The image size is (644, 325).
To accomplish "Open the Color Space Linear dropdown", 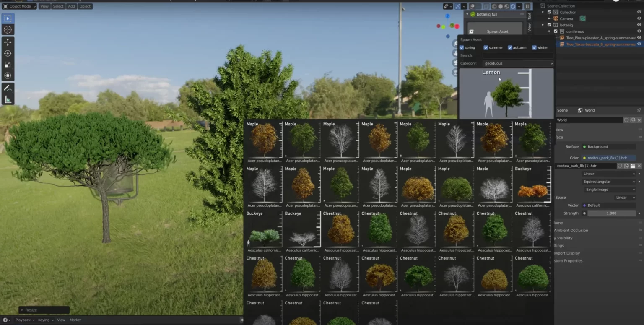I will pyautogui.click(x=625, y=198).
